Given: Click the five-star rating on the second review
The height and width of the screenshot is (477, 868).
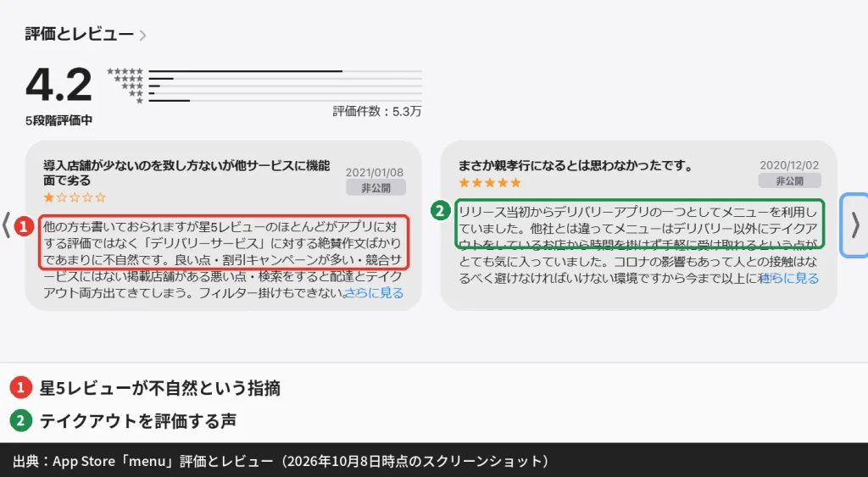Looking at the screenshot, I should coord(490,183).
